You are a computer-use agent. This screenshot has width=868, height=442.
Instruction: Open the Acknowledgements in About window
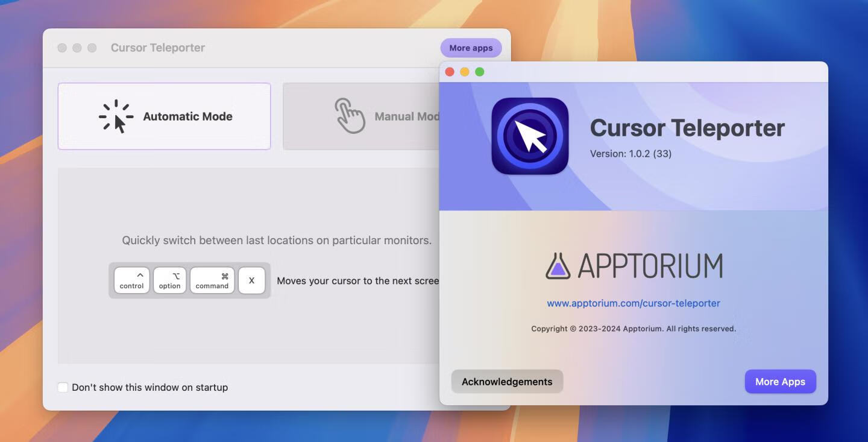(x=507, y=382)
